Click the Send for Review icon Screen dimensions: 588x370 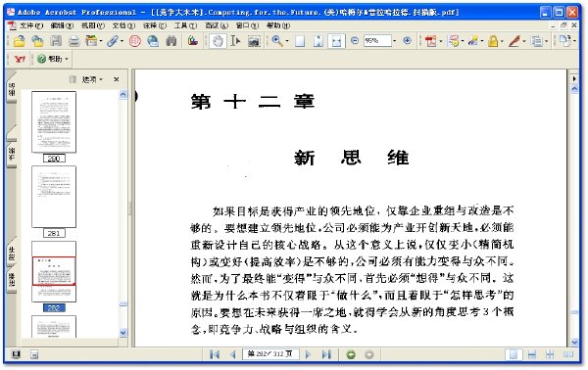(473, 41)
